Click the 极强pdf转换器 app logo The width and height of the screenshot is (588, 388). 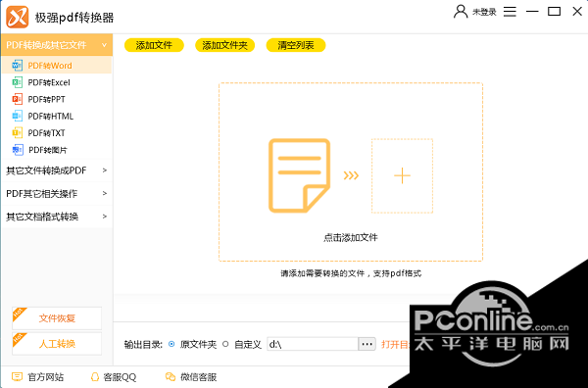click(18, 17)
